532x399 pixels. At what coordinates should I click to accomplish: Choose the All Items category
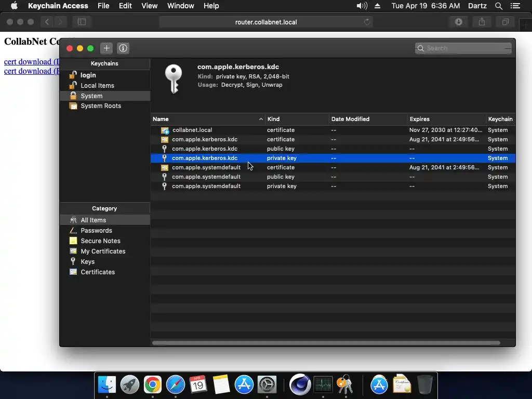pyautogui.click(x=105, y=220)
